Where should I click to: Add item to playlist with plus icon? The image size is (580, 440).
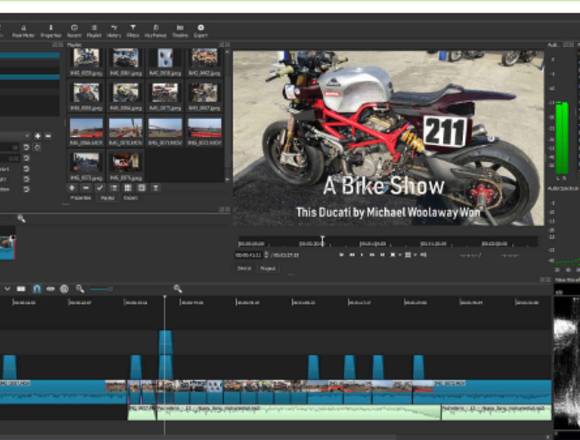(x=72, y=188)
